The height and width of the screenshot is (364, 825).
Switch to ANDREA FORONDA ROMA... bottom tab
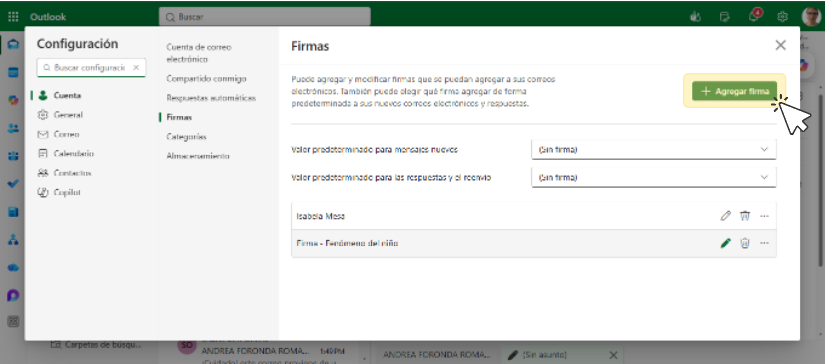tap(437, 355)
